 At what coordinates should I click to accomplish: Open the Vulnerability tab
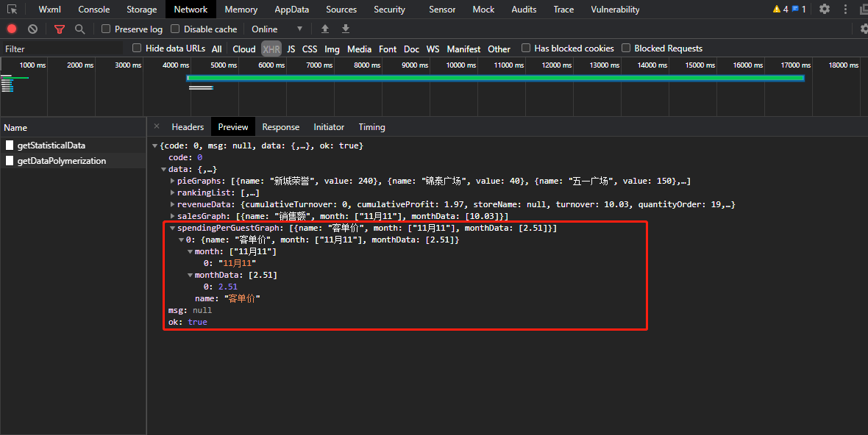click(615, 10)
